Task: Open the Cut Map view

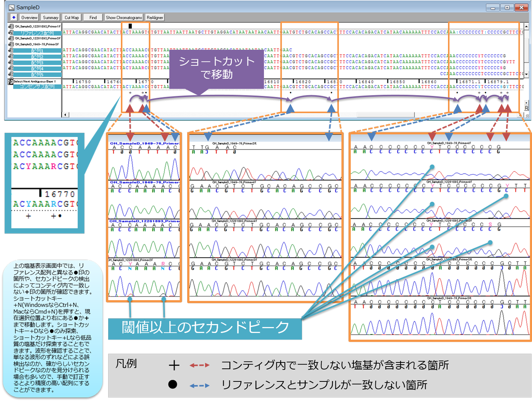Action: (x=72, y=17)
